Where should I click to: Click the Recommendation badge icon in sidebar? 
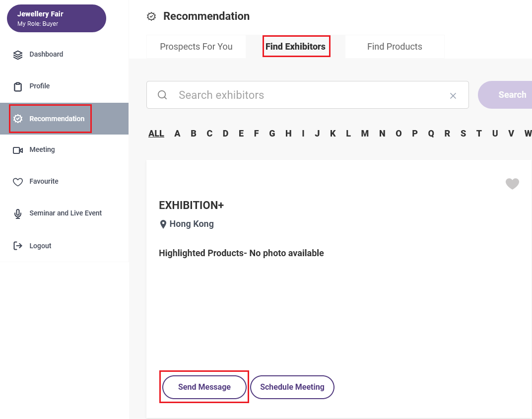tap(18, 119)
